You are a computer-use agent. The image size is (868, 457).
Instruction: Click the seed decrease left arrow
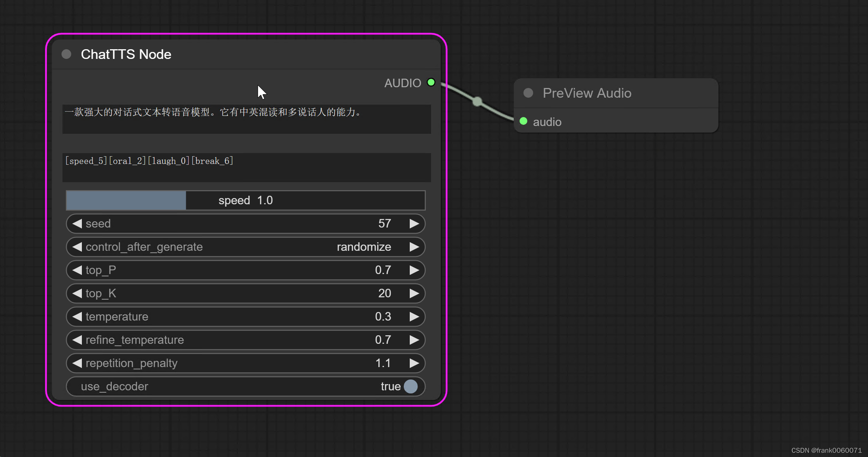77,224
